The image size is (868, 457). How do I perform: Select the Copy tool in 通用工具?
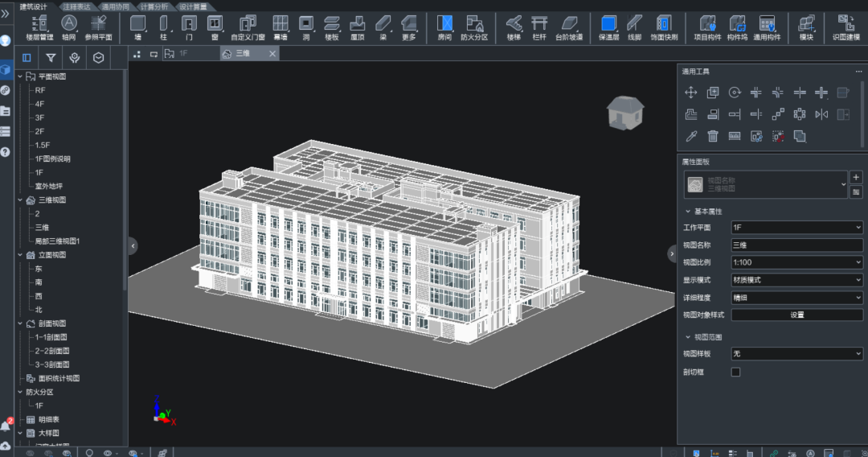pos(713,93)
